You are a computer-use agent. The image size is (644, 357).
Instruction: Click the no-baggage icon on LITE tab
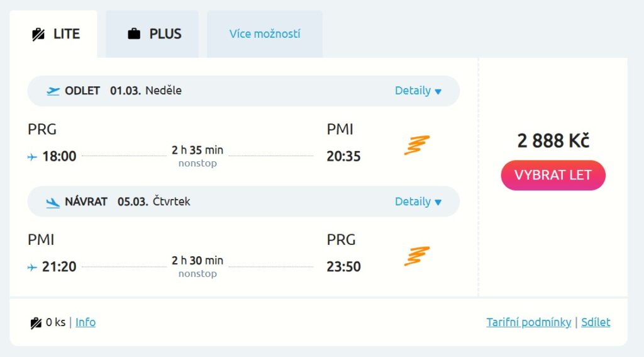38,34
